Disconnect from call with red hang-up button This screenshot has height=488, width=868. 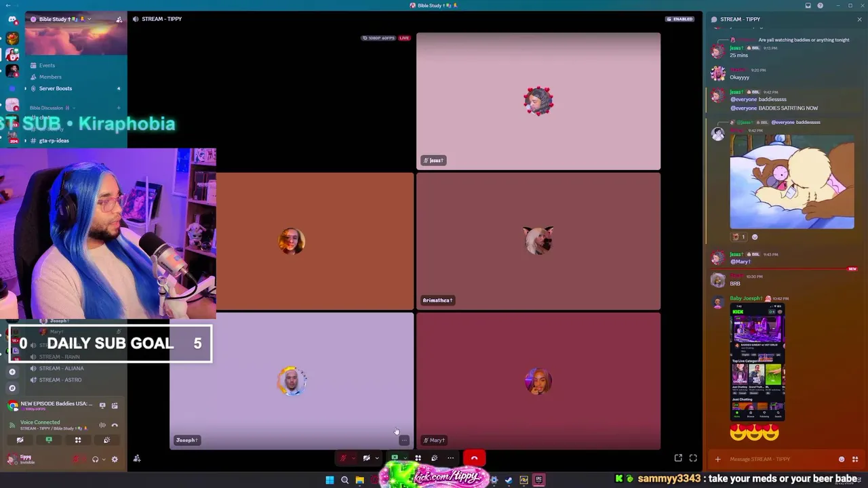pos(474,458)
